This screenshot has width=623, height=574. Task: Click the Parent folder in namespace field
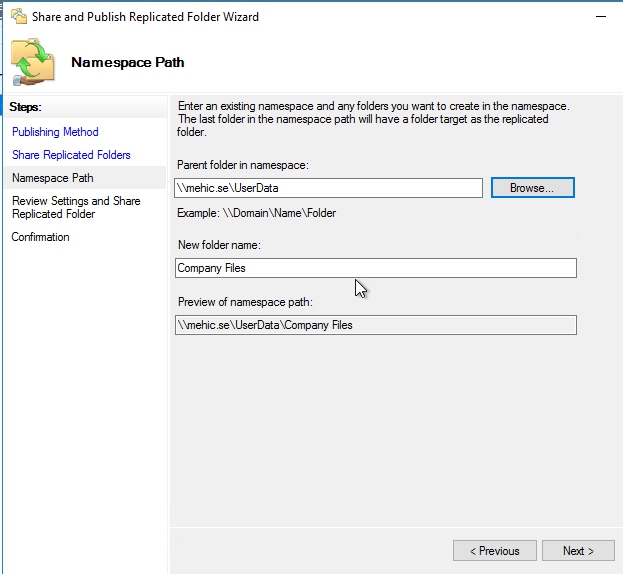click(328, 188)
